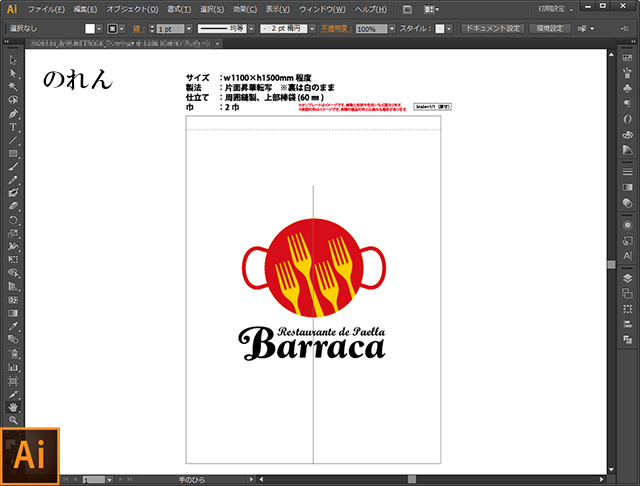The height and width of the screenshot is (486, 640).
Task: Click the 環境設定 button
Action: [552, 29]
